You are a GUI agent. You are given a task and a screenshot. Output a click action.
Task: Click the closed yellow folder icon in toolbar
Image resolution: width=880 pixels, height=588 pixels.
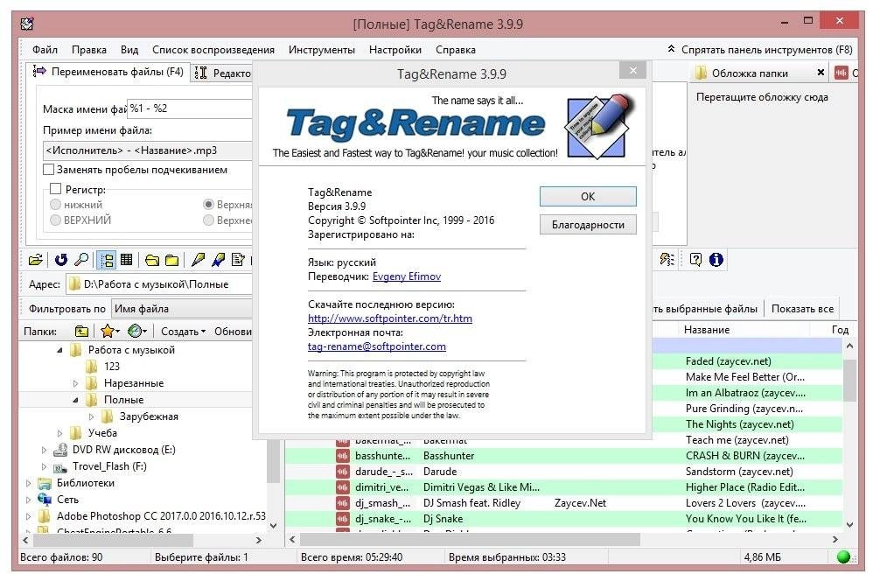pyautogui.click(x=172, y=260)
